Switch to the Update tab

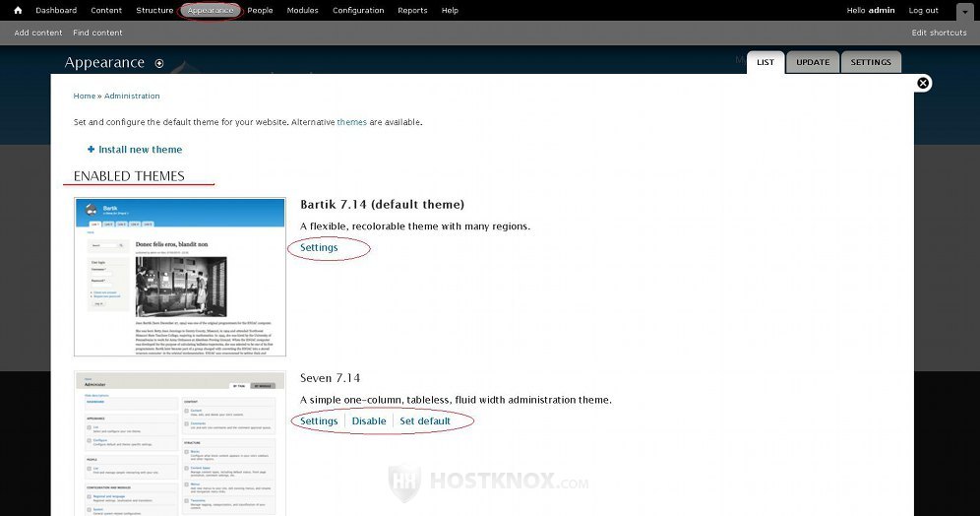[x=813, y=62]
